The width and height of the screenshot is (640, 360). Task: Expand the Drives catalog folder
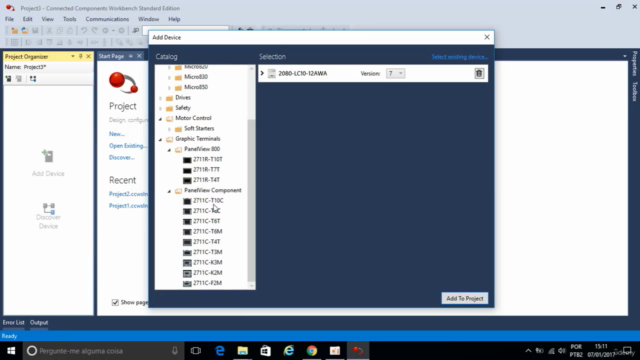click(x=160, y=98)
